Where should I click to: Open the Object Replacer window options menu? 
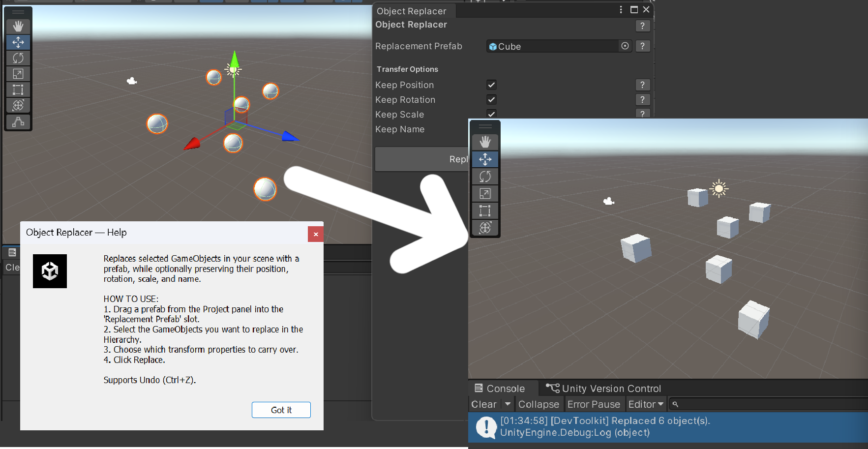click(621, 10)
